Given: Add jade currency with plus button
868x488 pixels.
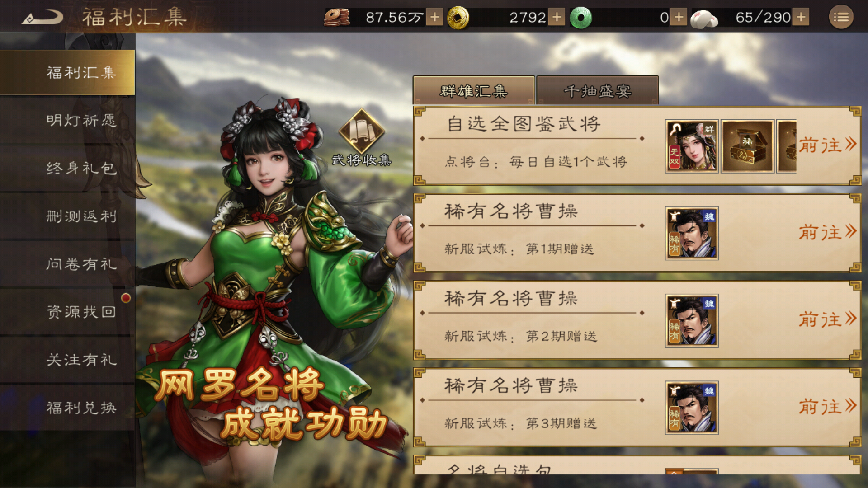Looking at the screenshot, I should point(679,18).
